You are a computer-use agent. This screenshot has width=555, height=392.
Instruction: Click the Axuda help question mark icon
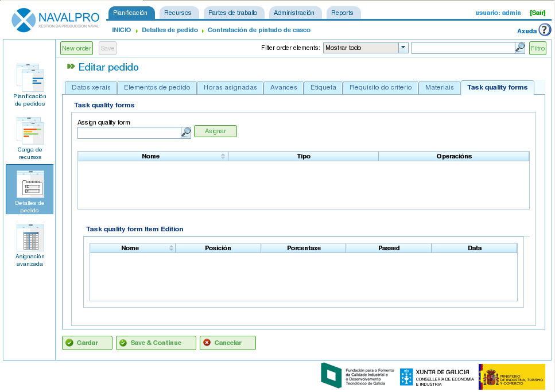coord(544,30)
